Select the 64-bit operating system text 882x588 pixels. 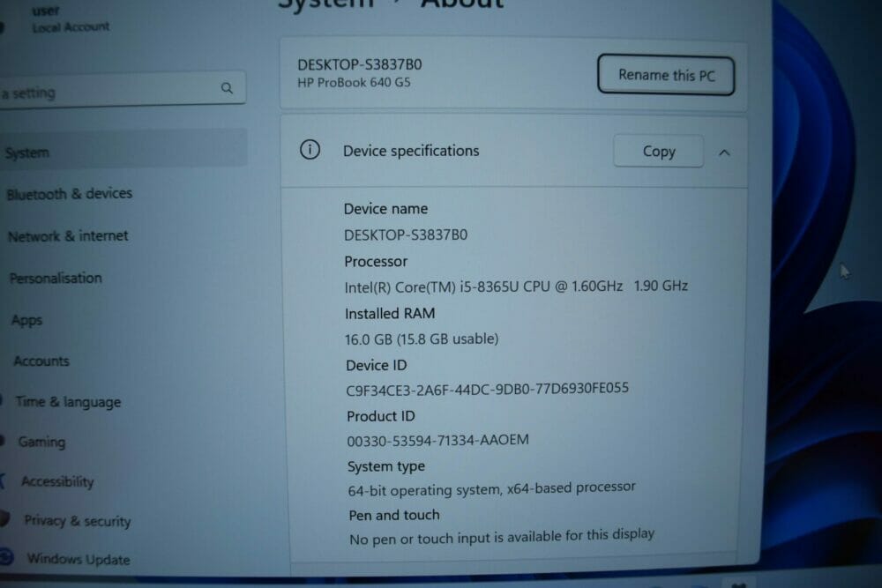491,488
